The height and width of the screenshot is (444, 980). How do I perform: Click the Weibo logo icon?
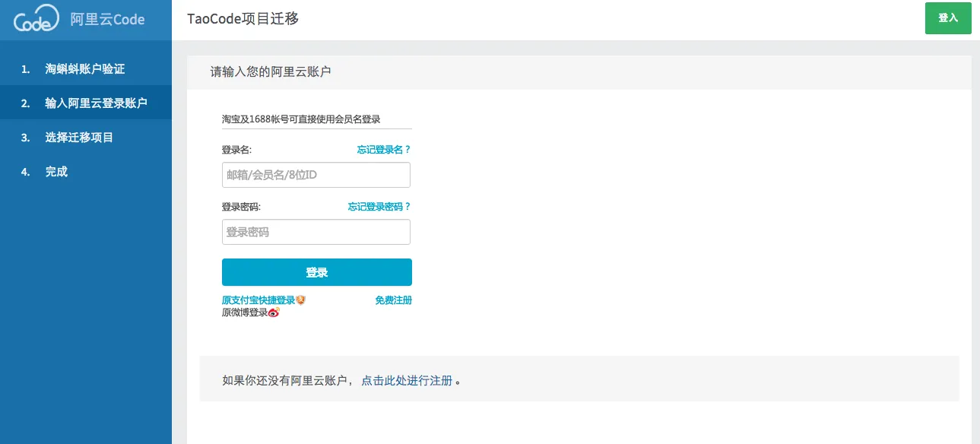(274, 312)
